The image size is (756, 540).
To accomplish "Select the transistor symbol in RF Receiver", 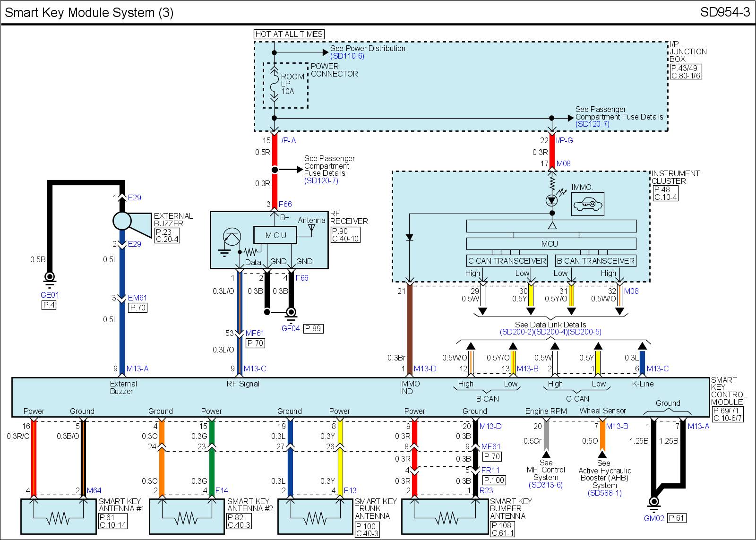I will coord(232,236).
